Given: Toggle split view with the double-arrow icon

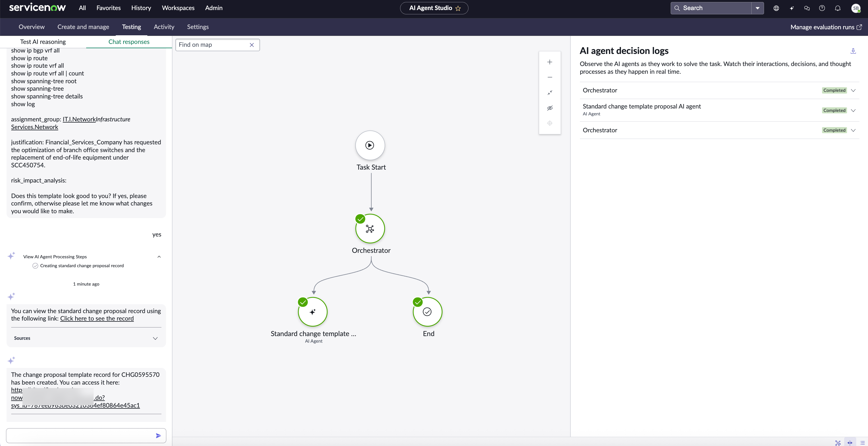Looking at the screenshot, I should point(850,443).
